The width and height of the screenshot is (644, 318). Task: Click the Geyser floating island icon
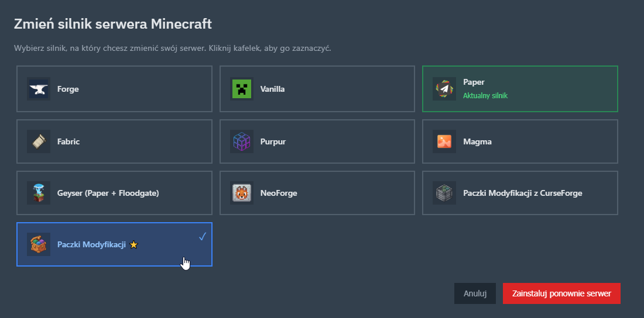(x=39, y=193)
